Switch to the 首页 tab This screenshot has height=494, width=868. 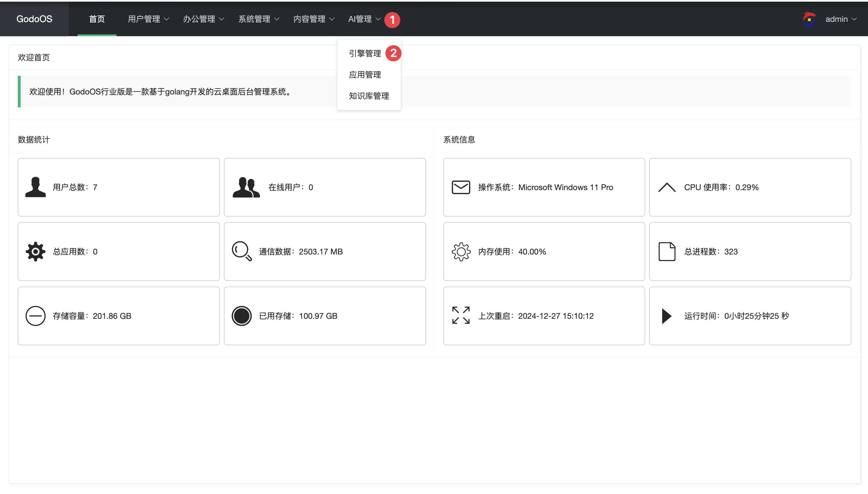[97, 19]
